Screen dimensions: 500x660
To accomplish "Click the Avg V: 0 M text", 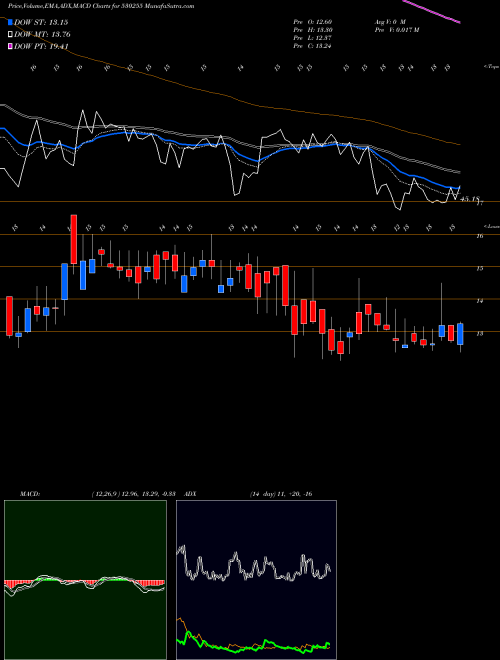I will (390, 22).
